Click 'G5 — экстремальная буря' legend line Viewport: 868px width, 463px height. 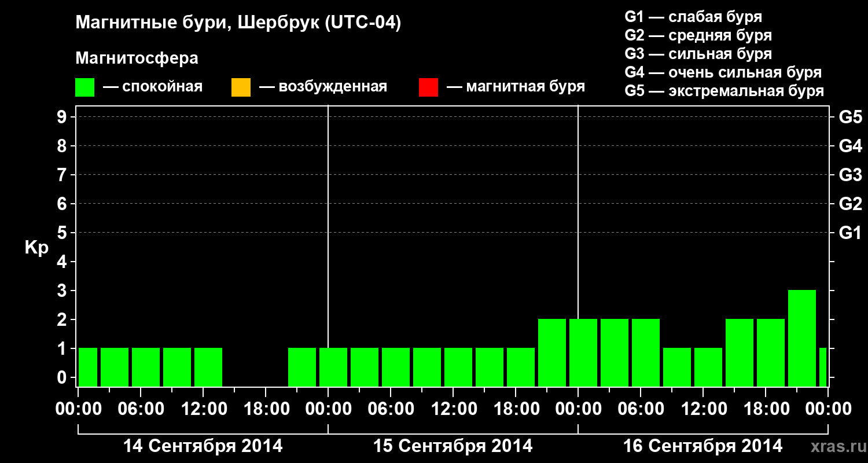click(724, 91)
